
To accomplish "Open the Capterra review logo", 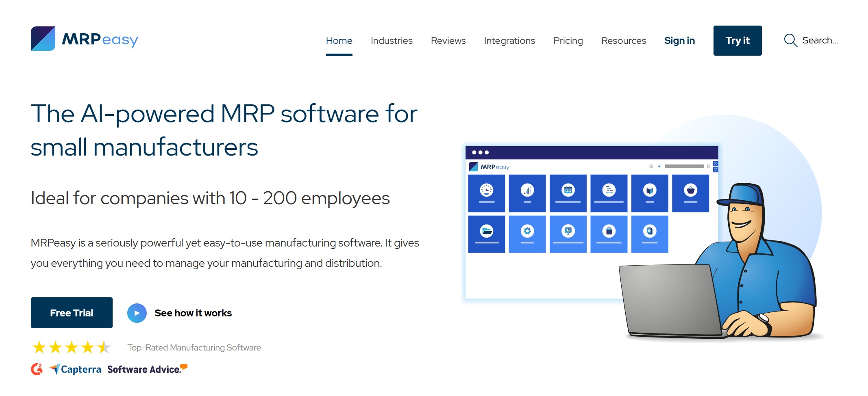I will click(76, 369).
